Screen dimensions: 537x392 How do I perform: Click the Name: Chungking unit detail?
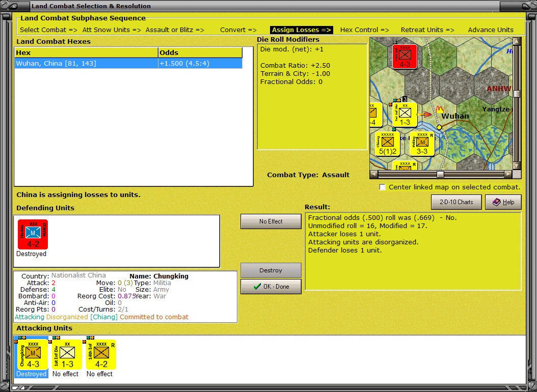click(x=159, y=276)
